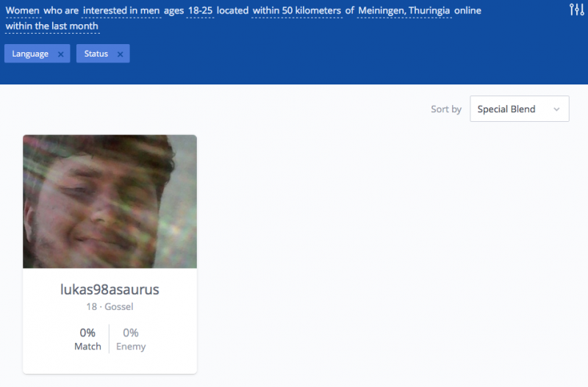Edit the 'interested in men' orientation filter
Viewport: 588px width, 387px height.
(x=121, y=11)
